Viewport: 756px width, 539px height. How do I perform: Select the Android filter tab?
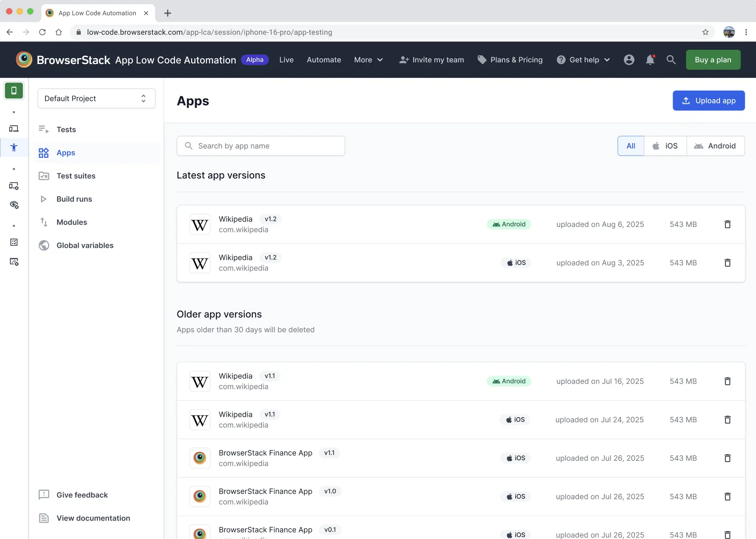[716, 146]
